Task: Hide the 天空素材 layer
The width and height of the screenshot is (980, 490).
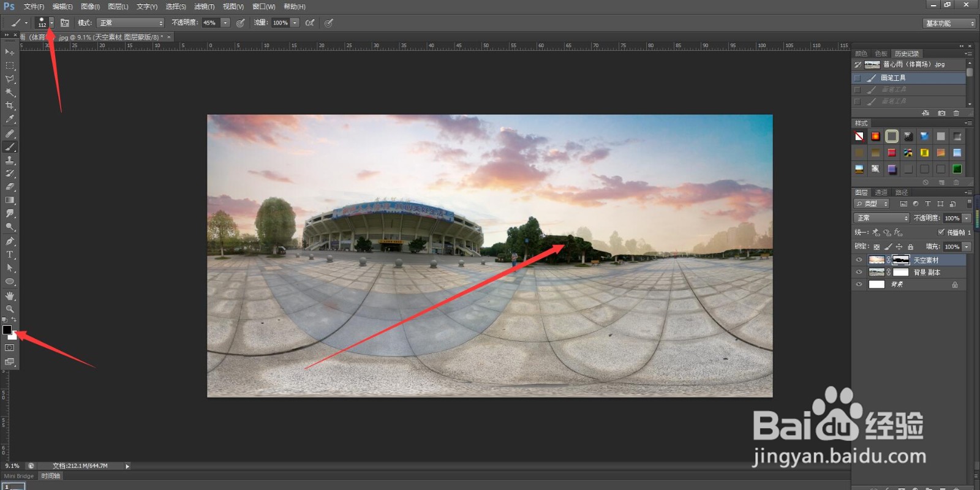Action: tap(859, 260)
